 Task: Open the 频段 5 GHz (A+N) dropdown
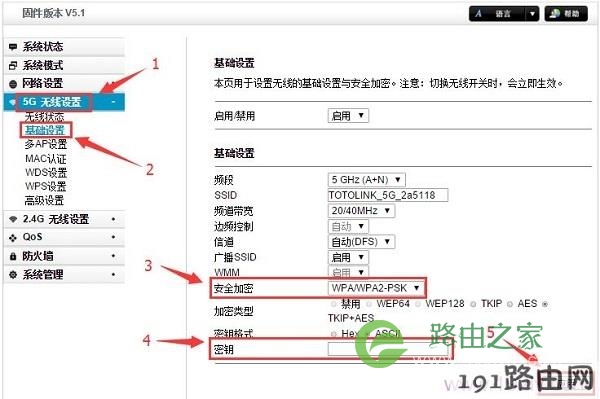367,179
